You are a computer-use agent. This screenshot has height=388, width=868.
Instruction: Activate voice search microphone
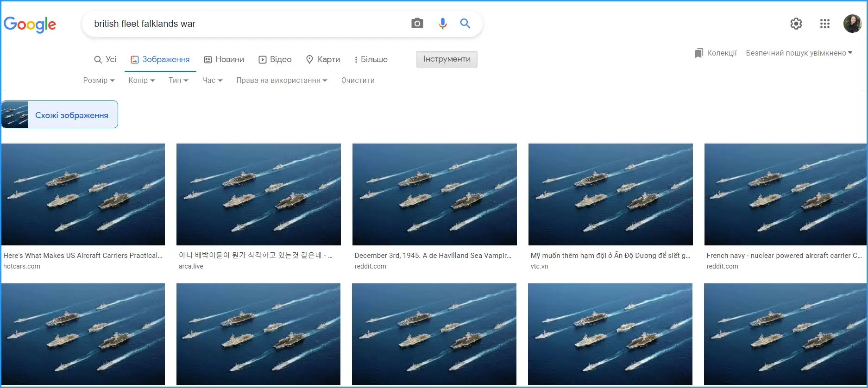tap(442, 24)
